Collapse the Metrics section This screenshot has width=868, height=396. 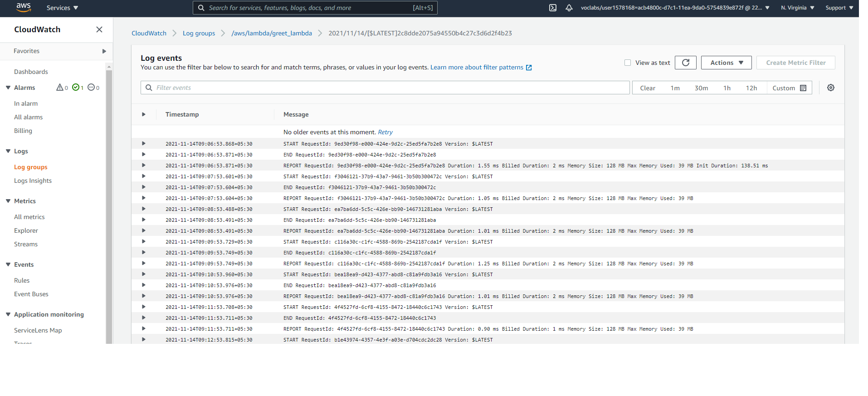point(8,201)
